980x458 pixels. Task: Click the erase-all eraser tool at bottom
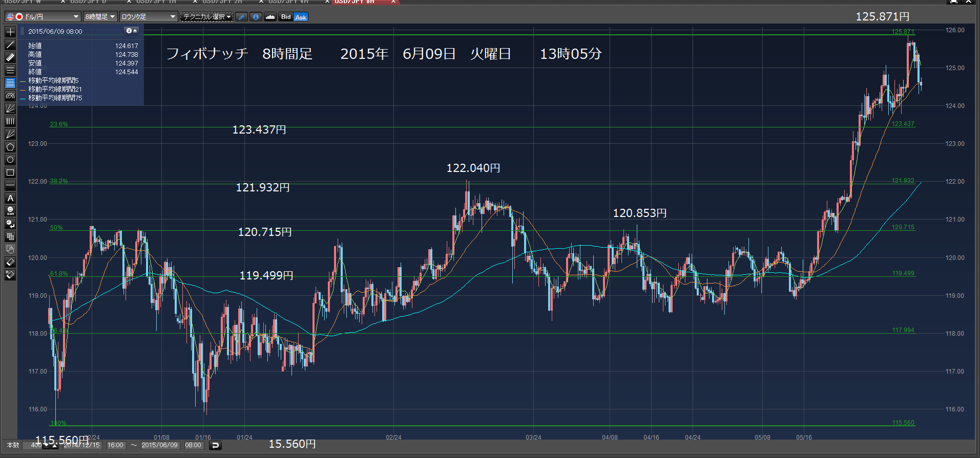pyautogui.click(x=10, y=275)
